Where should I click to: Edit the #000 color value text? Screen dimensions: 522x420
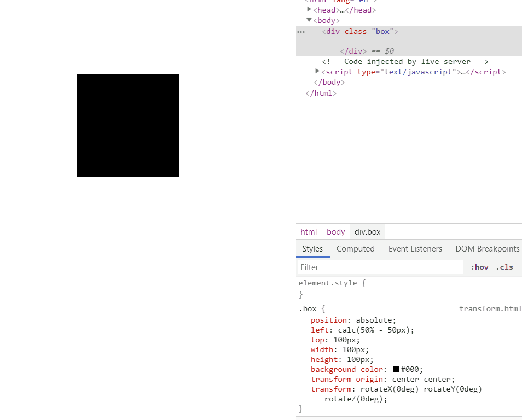click(x=410, y=369)
